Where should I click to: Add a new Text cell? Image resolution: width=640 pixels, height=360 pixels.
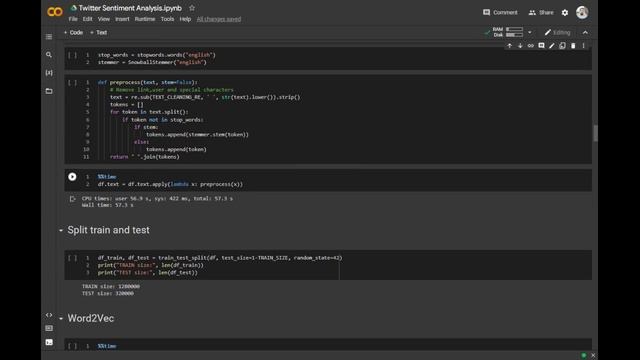[99, 33]
